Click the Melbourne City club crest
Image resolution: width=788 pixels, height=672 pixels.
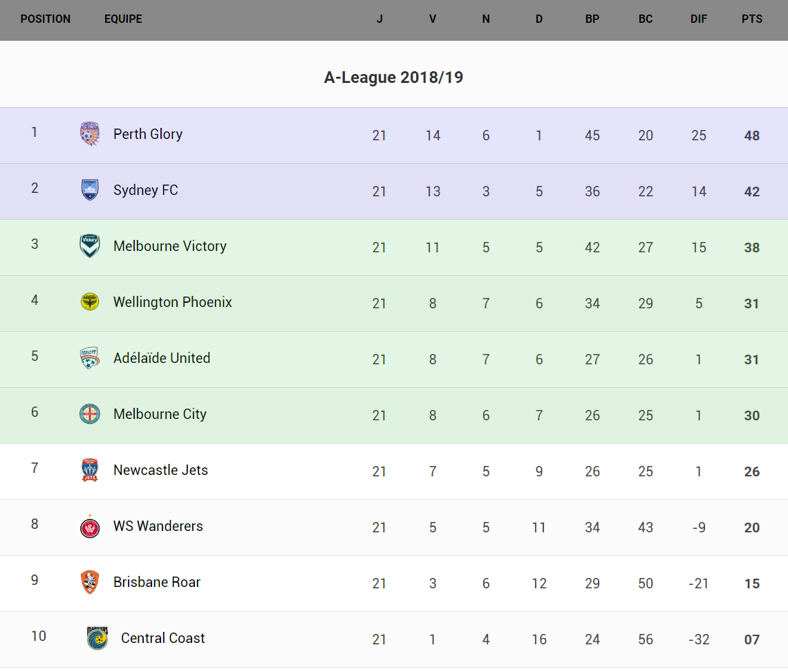tap(90, 414)
